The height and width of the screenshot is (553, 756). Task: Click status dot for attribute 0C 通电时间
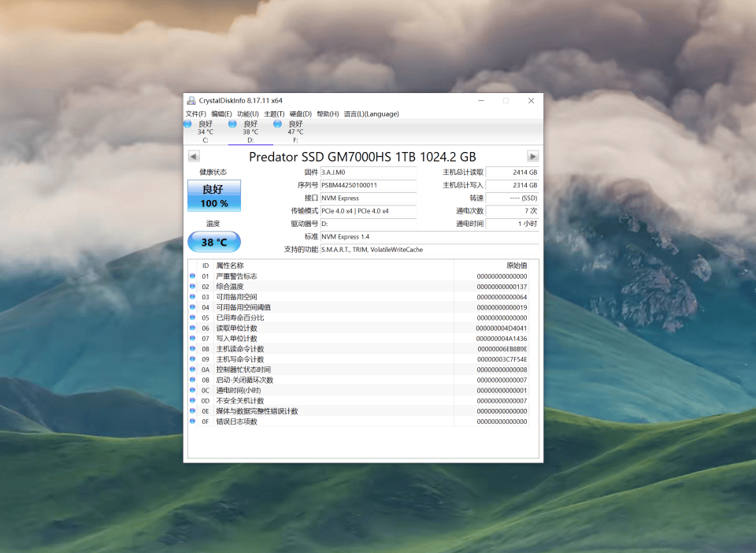click(192, 390)
